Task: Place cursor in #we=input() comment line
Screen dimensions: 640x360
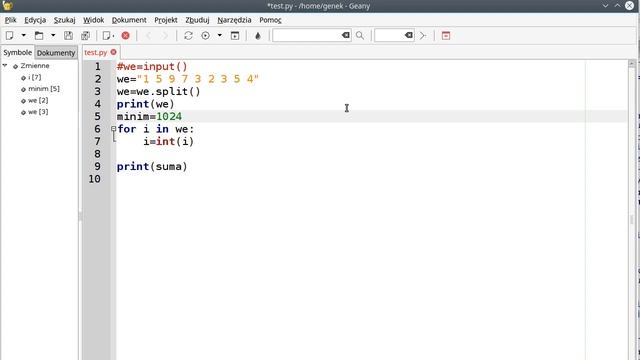Action: [152, 67]
